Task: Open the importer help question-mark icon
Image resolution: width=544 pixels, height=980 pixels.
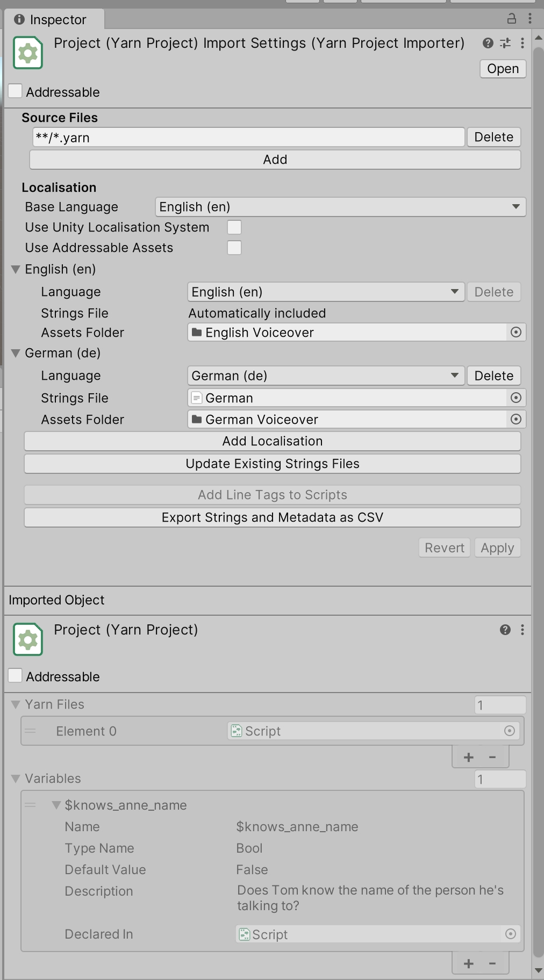Action: point(488,43)
